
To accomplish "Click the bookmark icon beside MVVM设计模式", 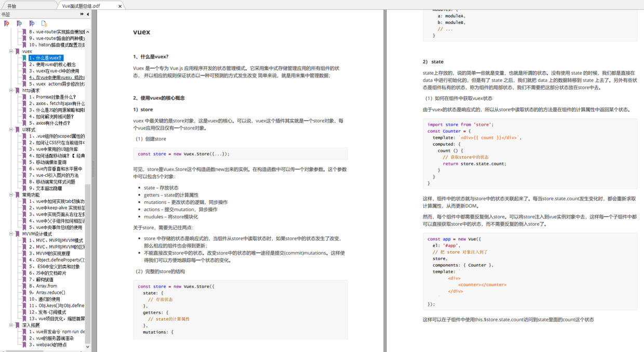I will click(18, 234).
